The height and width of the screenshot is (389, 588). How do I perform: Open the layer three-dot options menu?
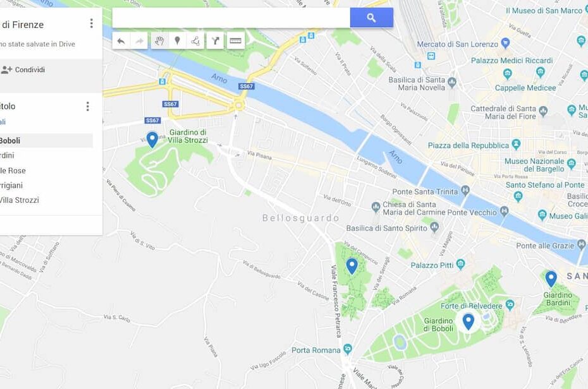87,106
